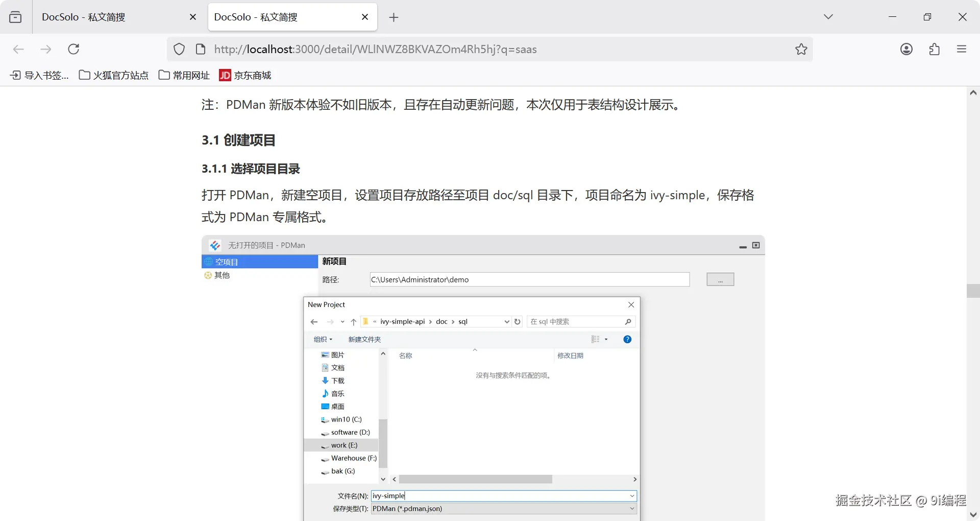Open the 常用网址 bookmark folder
Viewport: 980px width, 521px height.
pyautogui.click(x=184, y=75)
